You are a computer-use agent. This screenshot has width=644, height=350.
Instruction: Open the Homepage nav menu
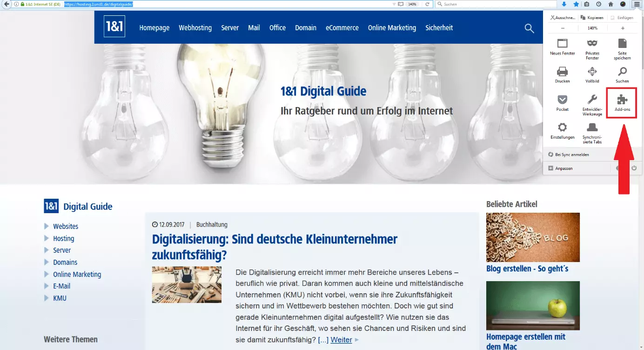coord(154,28)
